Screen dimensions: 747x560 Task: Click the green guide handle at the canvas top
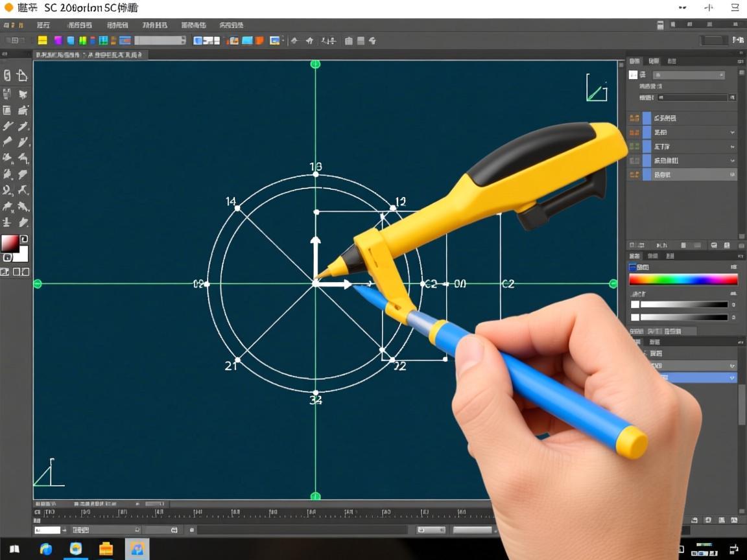(316, 64)
